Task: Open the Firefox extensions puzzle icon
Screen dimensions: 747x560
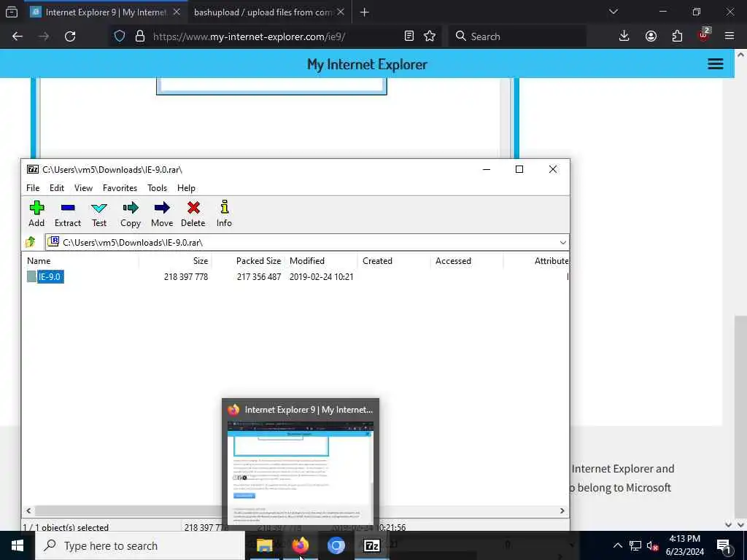Action: [x=677, y=36]
